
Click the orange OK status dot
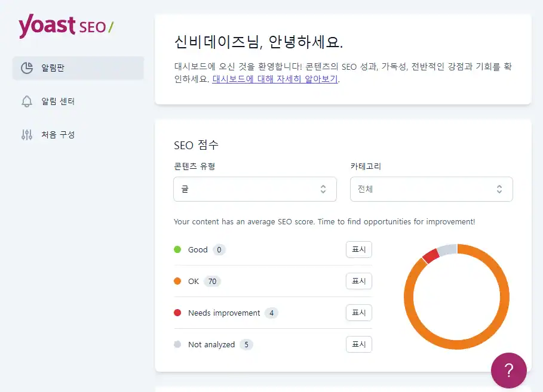tap(177, 281)
